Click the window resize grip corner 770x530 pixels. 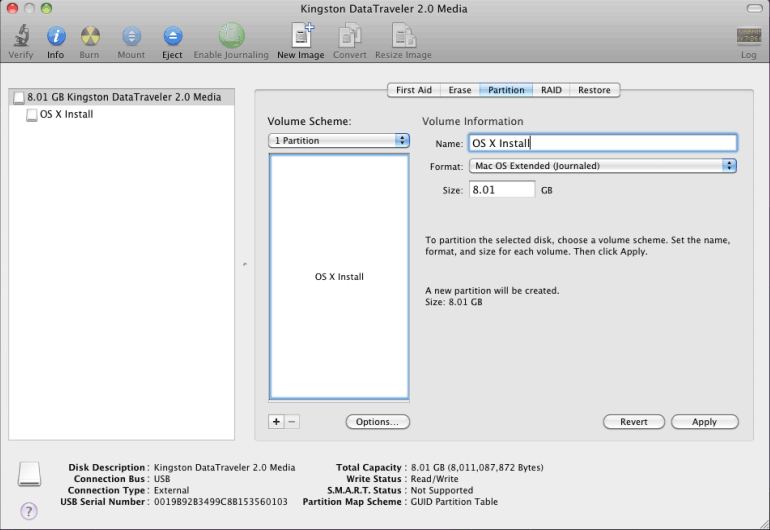click(x=764, y=524)
